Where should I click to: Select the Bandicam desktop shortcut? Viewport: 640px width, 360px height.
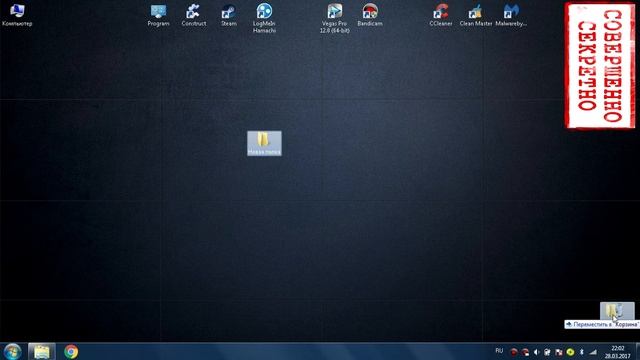(x=370, y=15)
